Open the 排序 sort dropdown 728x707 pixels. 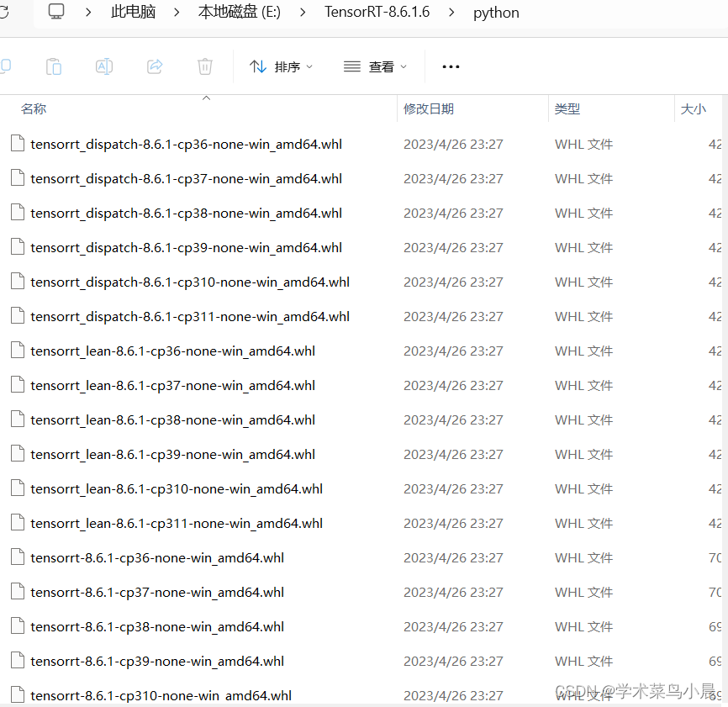click(x=281, y=67)
